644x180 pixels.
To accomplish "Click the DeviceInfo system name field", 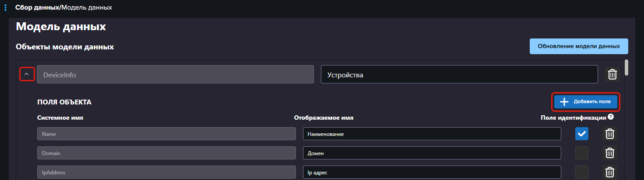I will coord(175,75).
